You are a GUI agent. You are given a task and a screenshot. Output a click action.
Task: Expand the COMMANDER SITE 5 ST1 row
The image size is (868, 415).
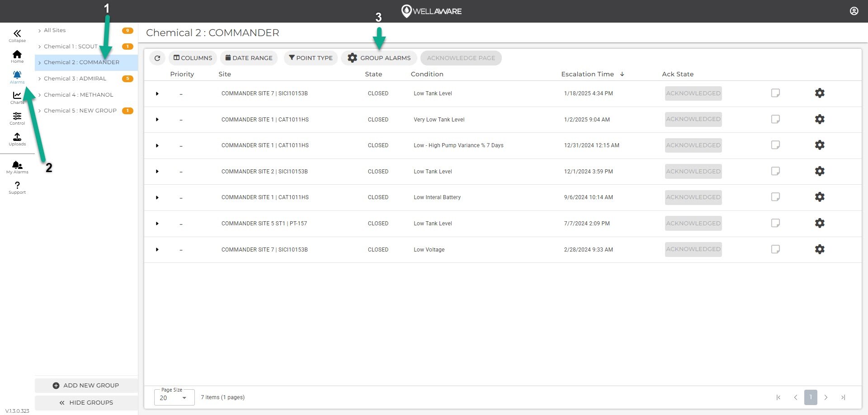click(157, 224)
